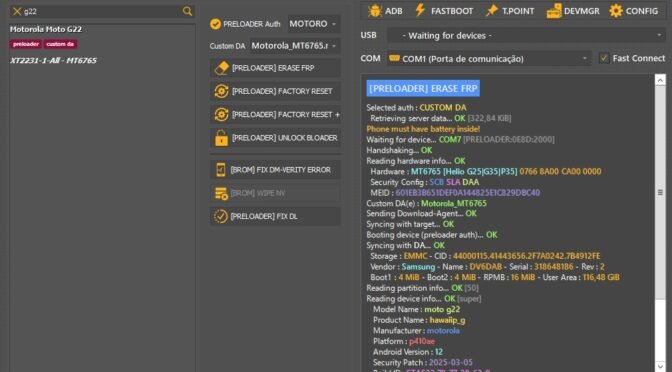Click the FASTBOOT lightning bolt icon
This screenshot has height=372, width=672.
coord(420,10)
